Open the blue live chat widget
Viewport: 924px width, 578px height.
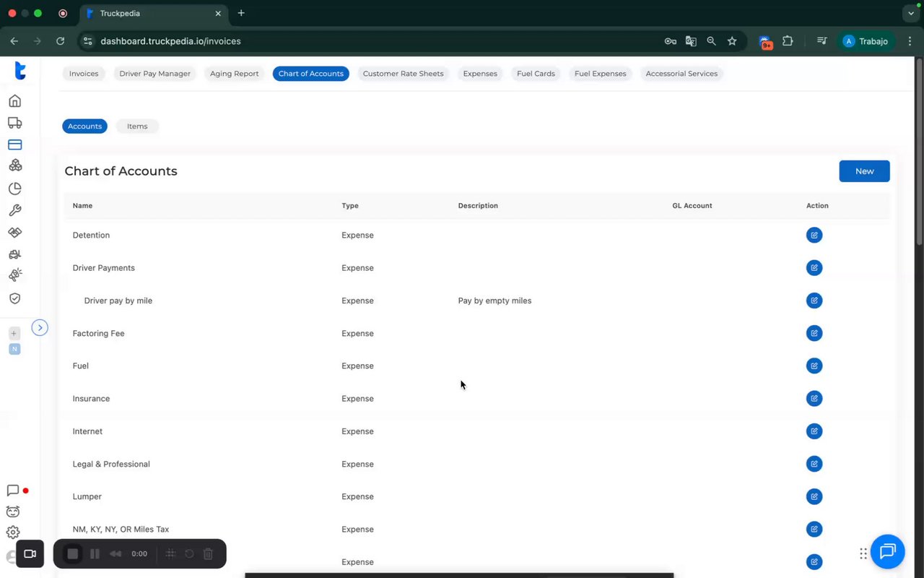click(887, 552)
